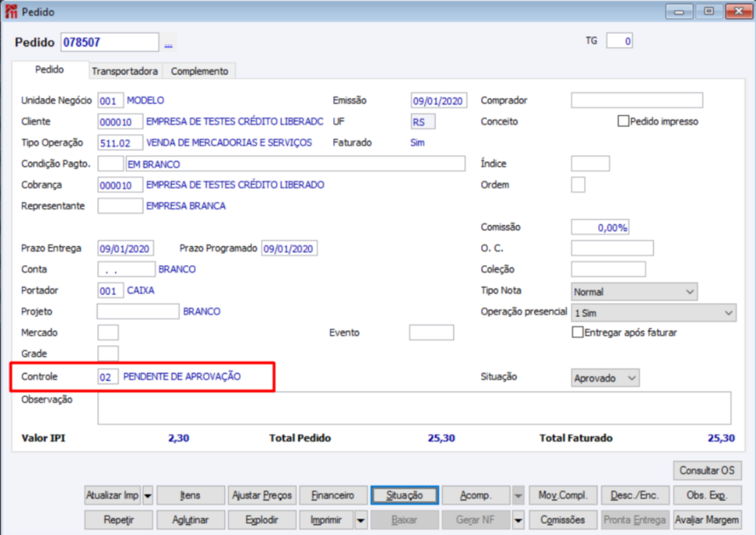Open the Financeiro button
This screenshot has width=756, height=535.
pyautogui.click(x=333, y=496)
